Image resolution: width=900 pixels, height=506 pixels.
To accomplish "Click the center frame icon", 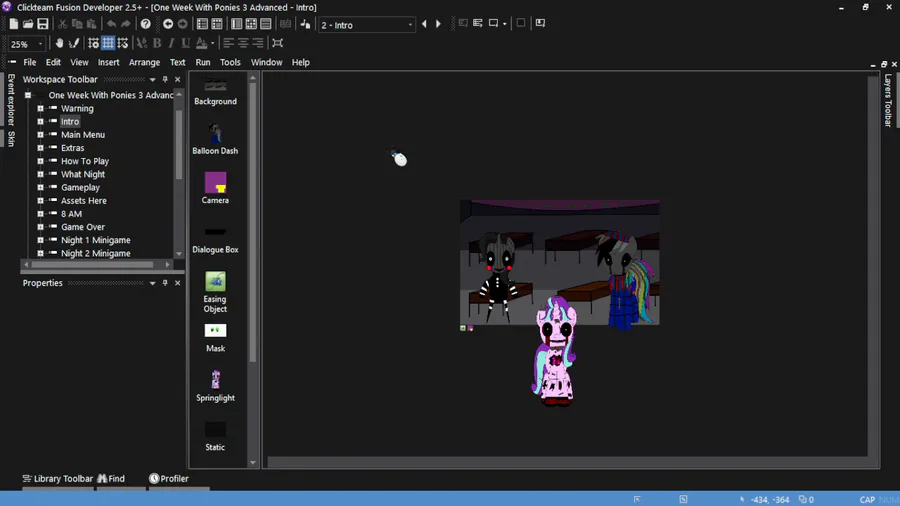I will [x=277, y=43].
